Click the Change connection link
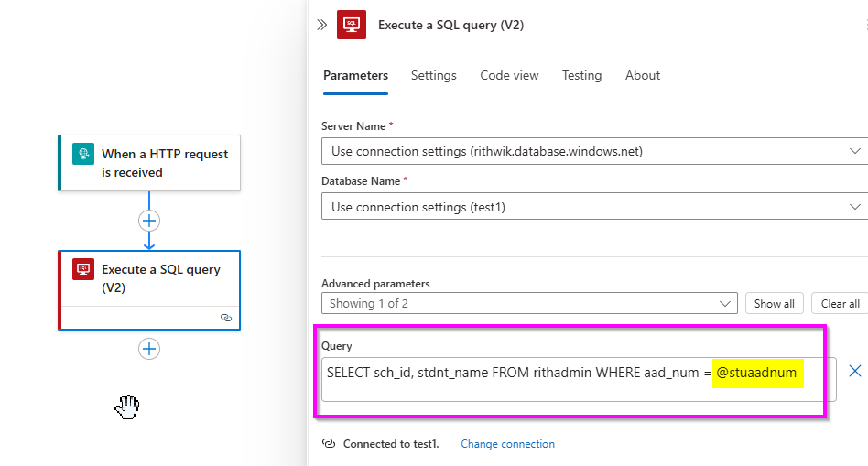This screenshot has width=868, height=466. [x=507, y=444]
